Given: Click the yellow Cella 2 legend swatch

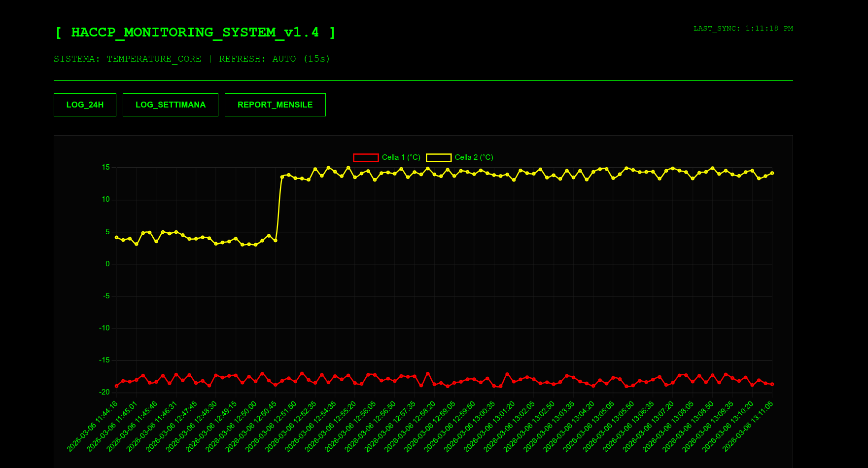Looking at the screenshot, I should (x=438, y=157).
